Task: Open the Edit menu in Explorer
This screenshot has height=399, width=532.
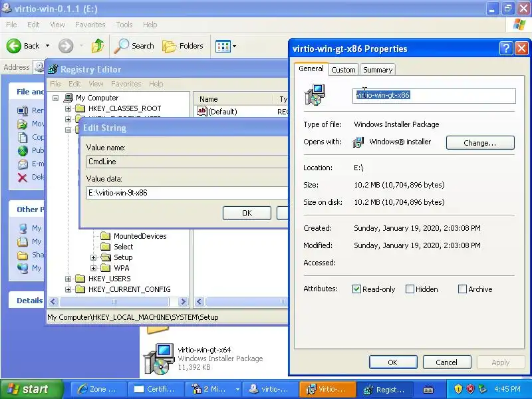Action: pos(33,25)
